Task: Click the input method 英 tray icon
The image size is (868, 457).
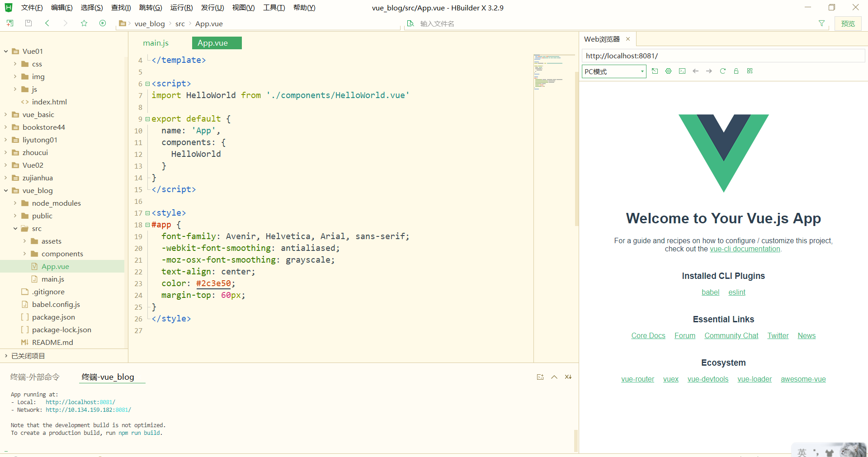Action: coord(802,452)
